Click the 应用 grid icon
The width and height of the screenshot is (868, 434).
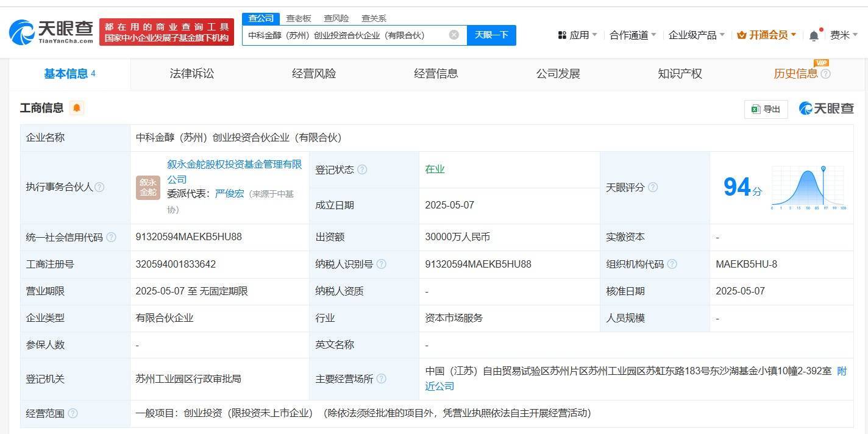click(562, 35)
